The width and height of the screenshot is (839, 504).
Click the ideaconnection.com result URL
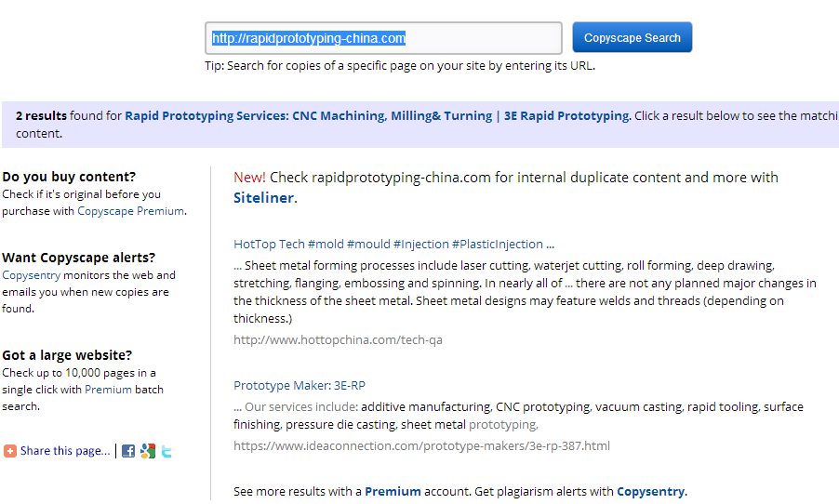421,445
